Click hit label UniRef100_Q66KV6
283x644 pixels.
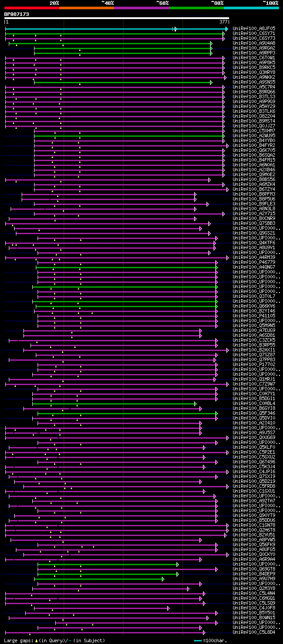(254, 306)
